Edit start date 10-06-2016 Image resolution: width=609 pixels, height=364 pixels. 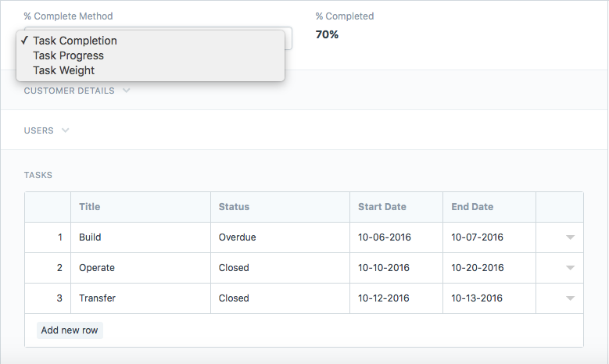coord(385,237)
